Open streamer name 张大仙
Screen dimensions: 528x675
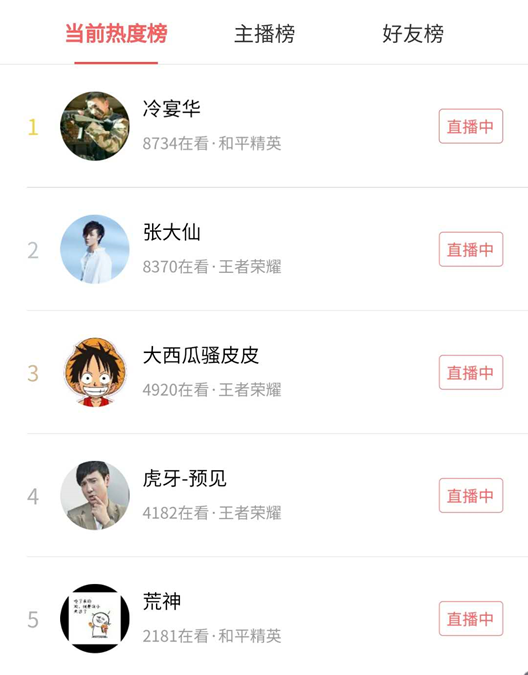click(171, 232)
